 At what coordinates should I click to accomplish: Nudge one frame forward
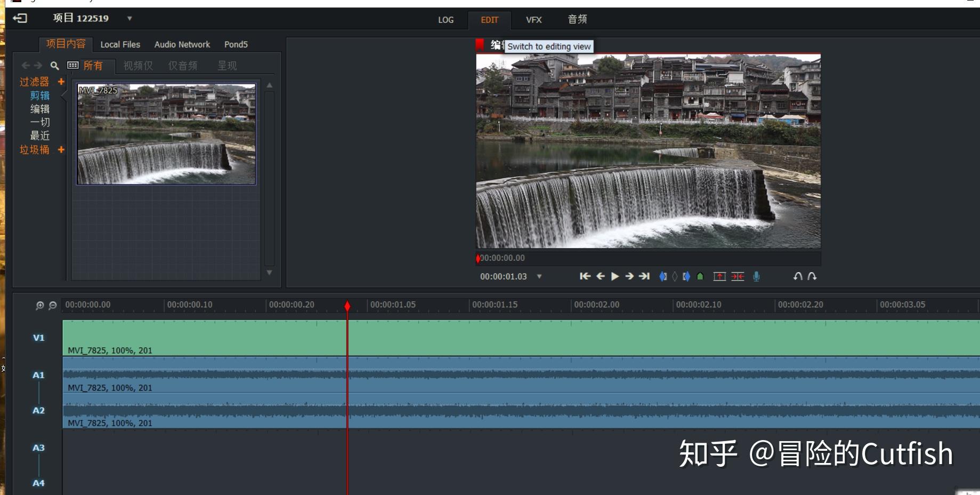click(x=629, y=276)
